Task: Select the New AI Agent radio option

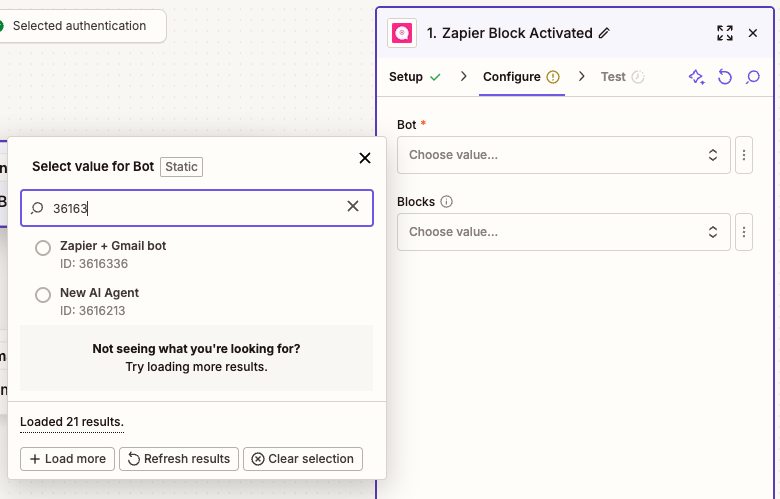Action: point(43,295)
